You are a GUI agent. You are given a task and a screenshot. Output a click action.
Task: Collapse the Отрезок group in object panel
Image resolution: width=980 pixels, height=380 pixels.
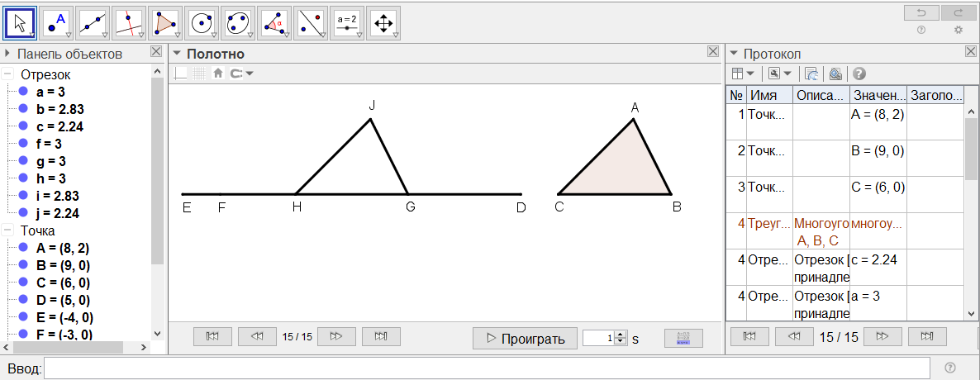click(x=7, y=74)
